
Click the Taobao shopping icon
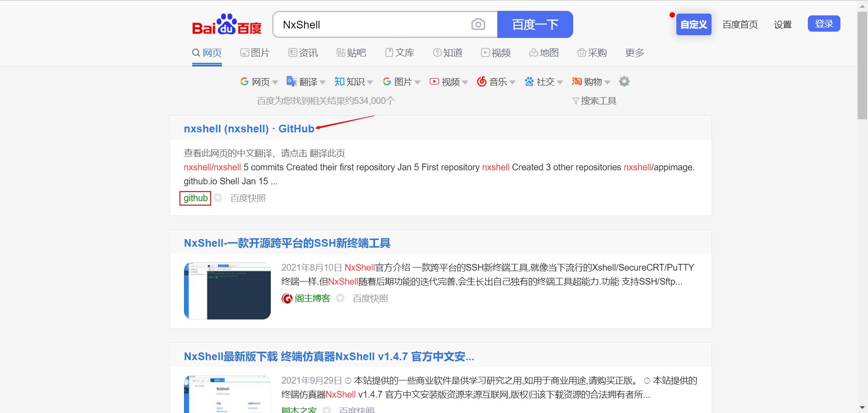coord(576,81)
